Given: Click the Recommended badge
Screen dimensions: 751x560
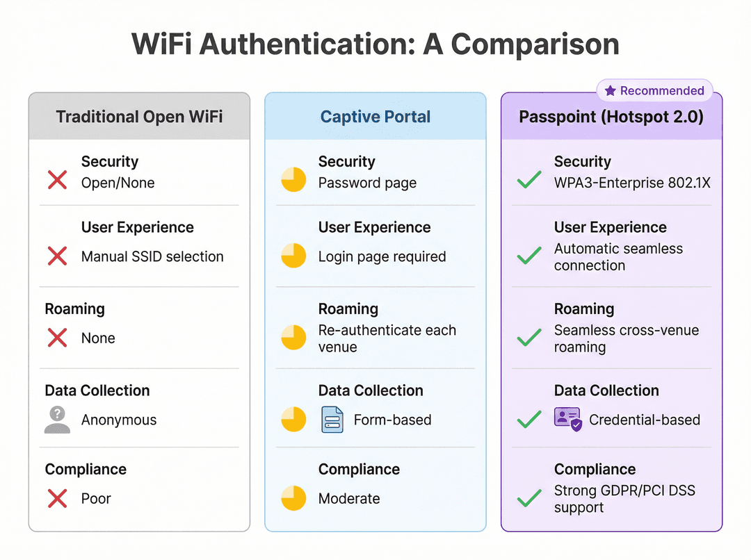Looking at the screenshot, I should coord(655,90).
